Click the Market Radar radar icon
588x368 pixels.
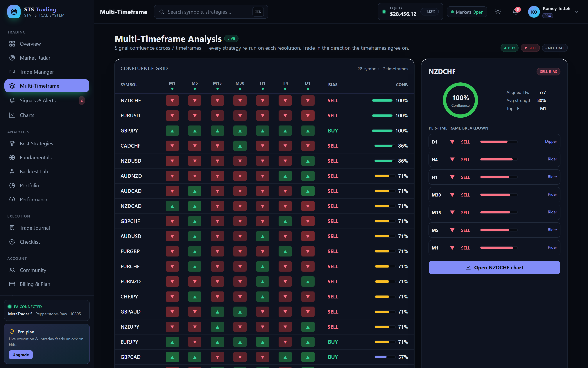pyautogui.click(x=12, y=58)
